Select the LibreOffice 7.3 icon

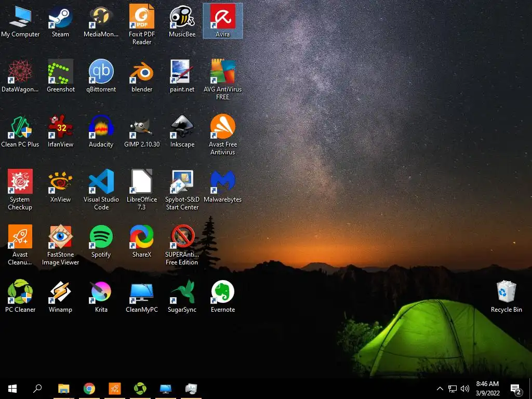pos(142,190)
